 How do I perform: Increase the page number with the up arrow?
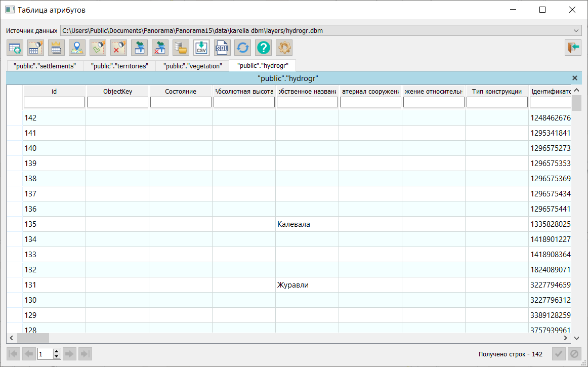point(57,351)
